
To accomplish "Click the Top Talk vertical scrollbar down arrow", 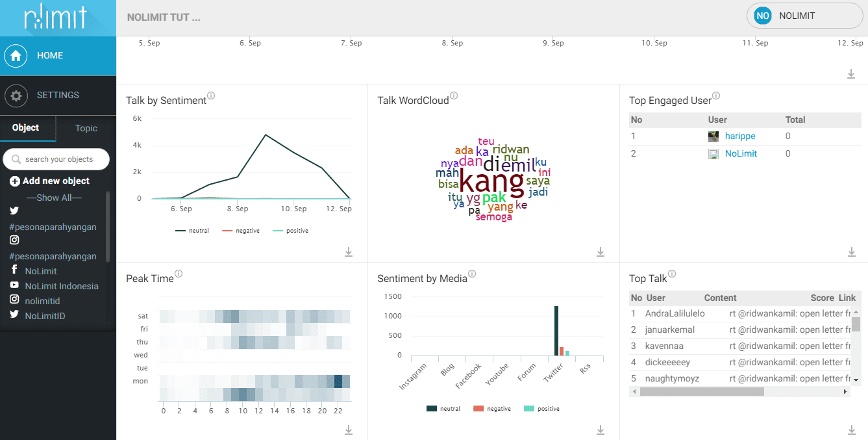I will [x=856, y=380].
